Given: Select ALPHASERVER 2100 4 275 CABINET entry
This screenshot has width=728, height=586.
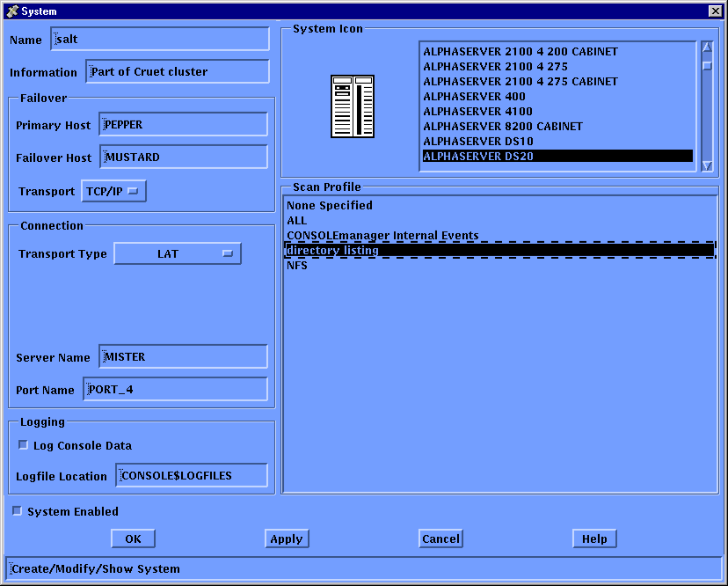Looking at the screenshot, I should 557,81.
